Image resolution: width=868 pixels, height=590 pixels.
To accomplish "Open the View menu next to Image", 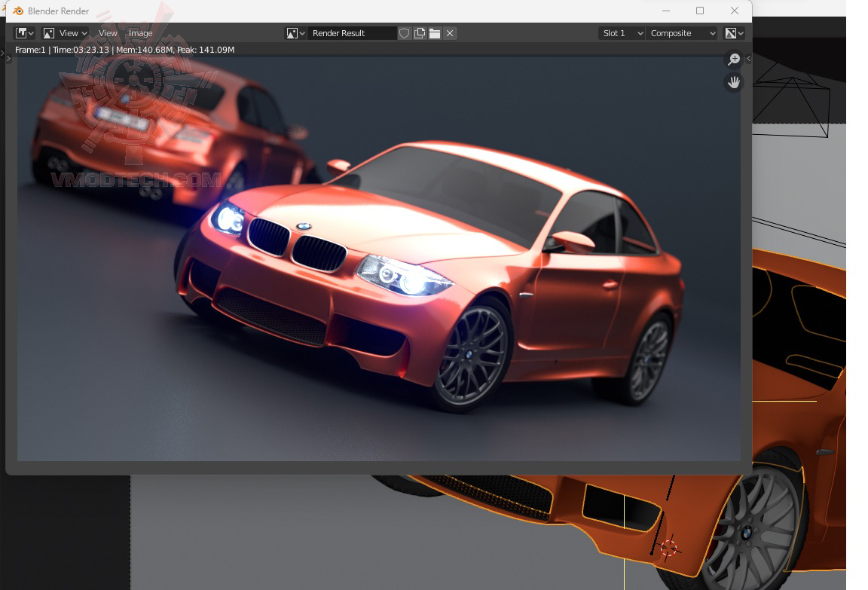I will tap(108, 33).
